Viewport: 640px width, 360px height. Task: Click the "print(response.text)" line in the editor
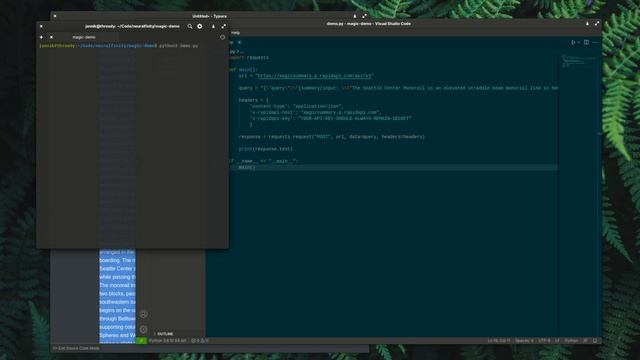click(266, 149)
